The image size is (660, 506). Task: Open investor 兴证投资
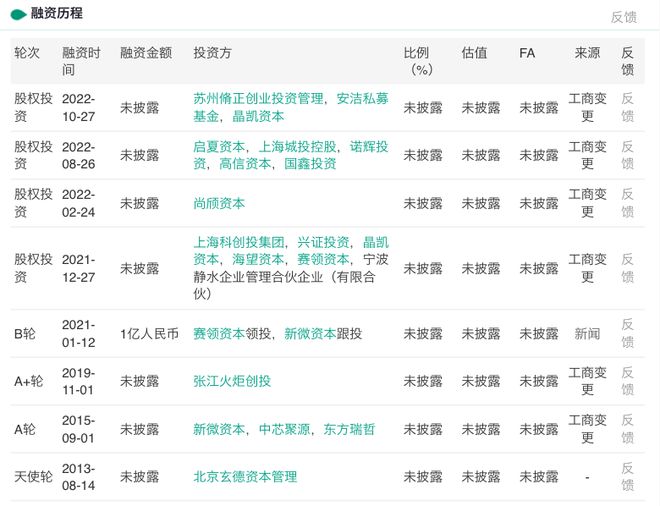coord(323,242)
